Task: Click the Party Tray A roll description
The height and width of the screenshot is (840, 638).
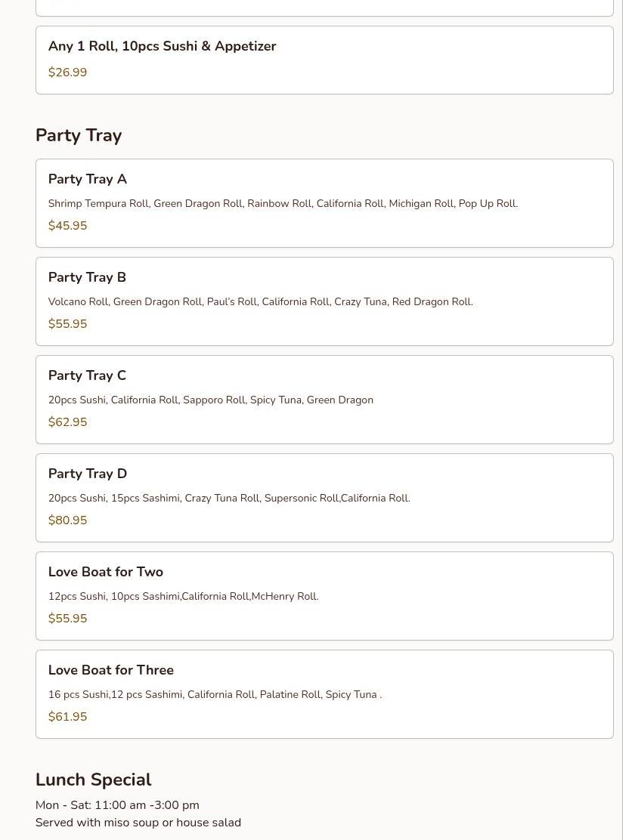Action: [283, 204]
